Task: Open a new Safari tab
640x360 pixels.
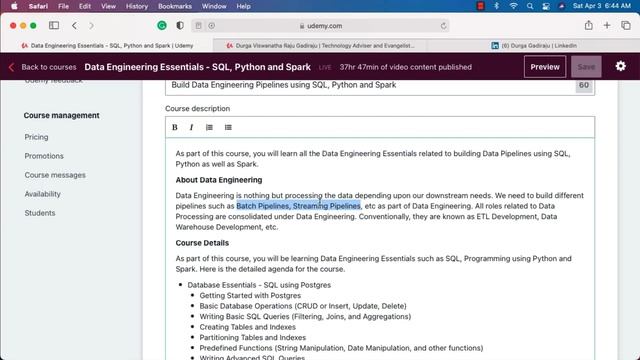Action: tap(607, 25)
